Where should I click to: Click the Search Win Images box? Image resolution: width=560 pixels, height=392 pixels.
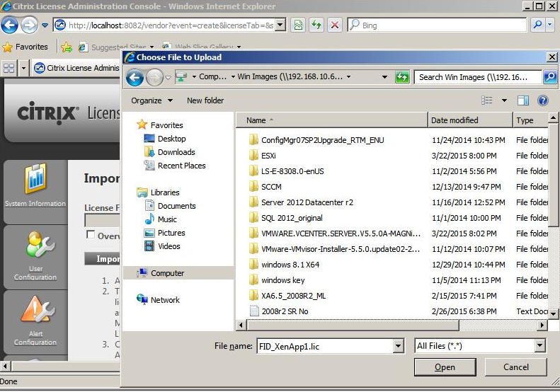click(x=478, y=77)
